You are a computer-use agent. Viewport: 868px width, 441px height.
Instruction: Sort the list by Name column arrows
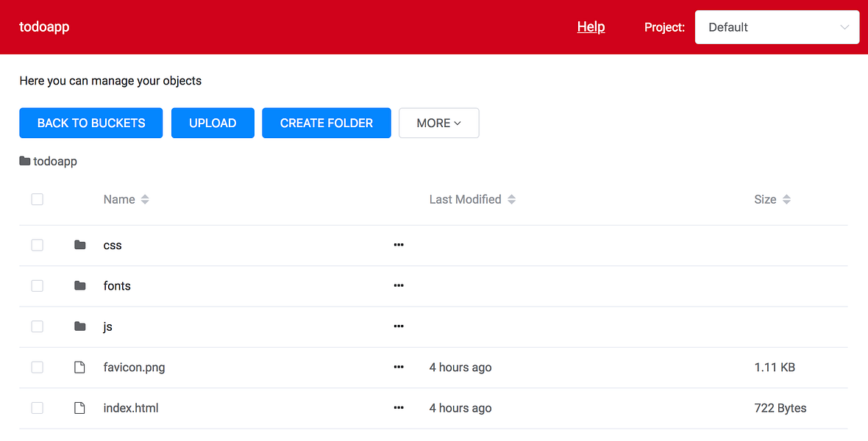145,199
